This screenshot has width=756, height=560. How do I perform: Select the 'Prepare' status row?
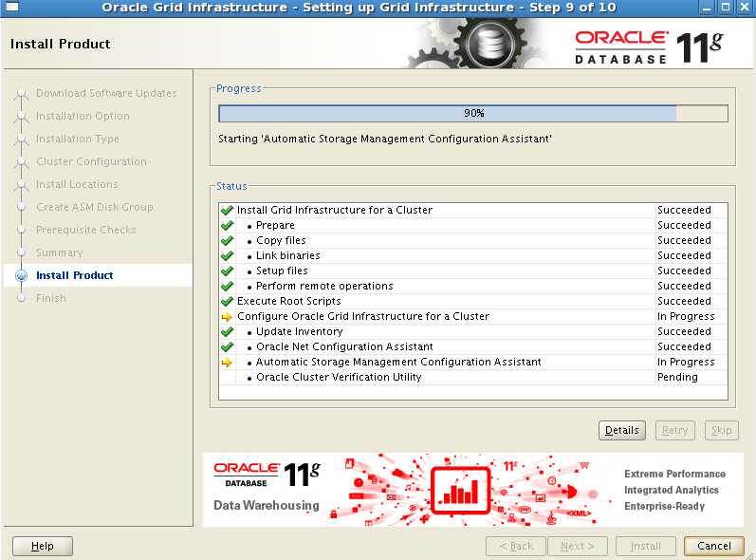pyautogui.click(x=473, y=225)
